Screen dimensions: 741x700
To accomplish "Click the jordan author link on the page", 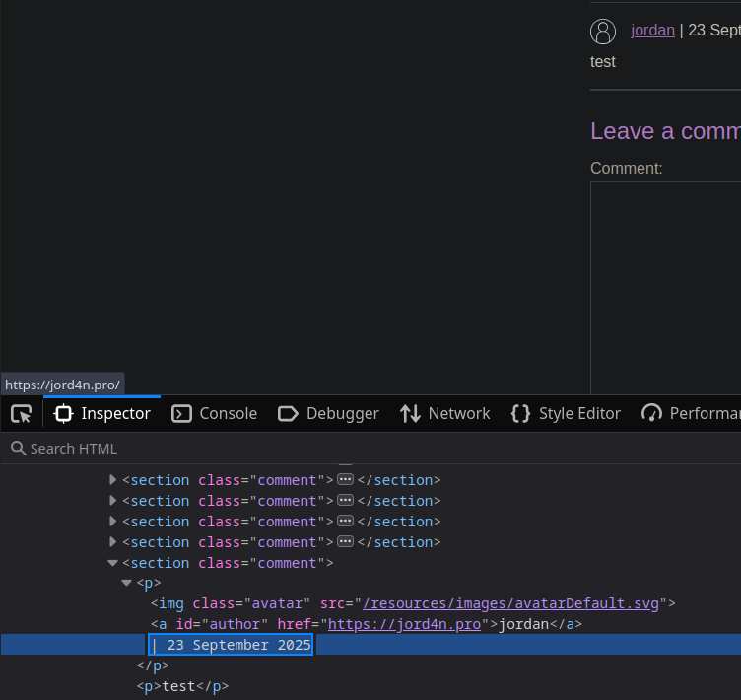I will click(652, 30).
